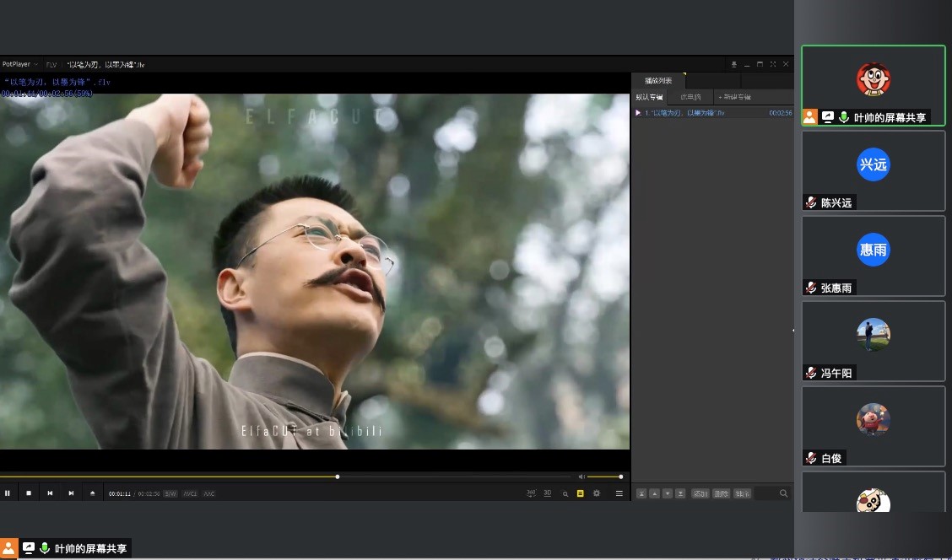The height and width of the screenshot is (560, 952).
Task: Collapse the participants panel with the arrow
Action: coord(793,331)
